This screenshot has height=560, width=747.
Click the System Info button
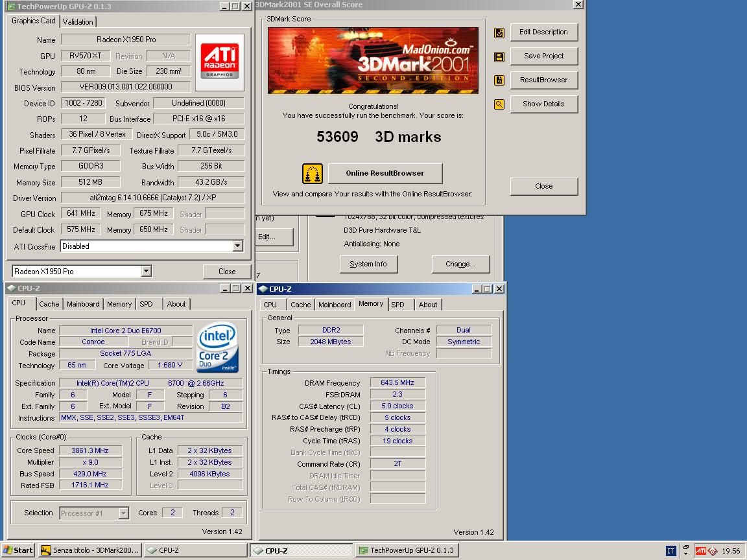[368, 264]
